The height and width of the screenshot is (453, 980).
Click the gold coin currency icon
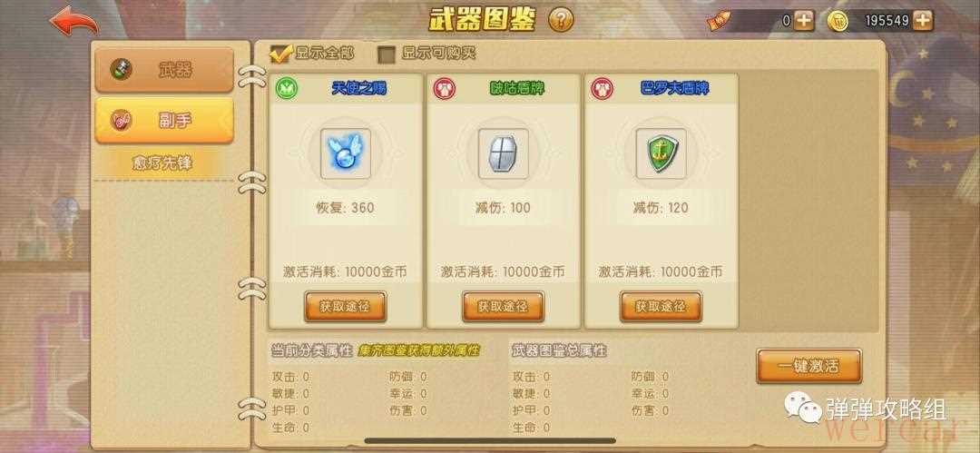(838, 21)
